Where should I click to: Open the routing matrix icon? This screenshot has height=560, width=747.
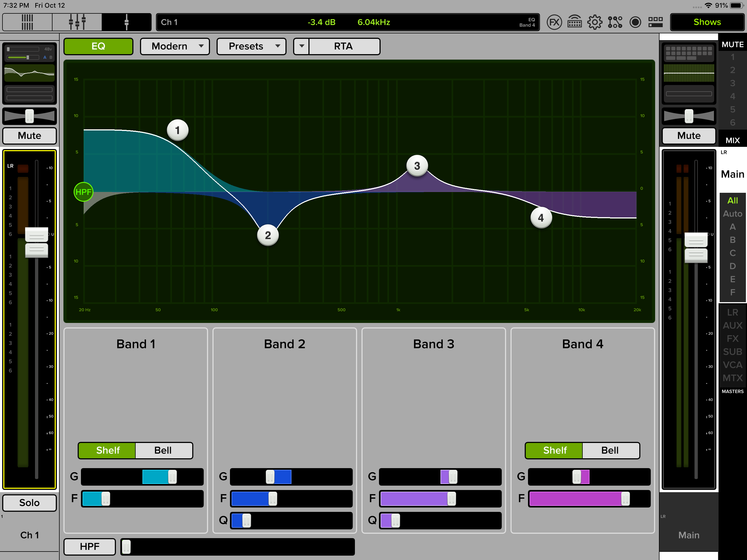(x=615, y=22)
